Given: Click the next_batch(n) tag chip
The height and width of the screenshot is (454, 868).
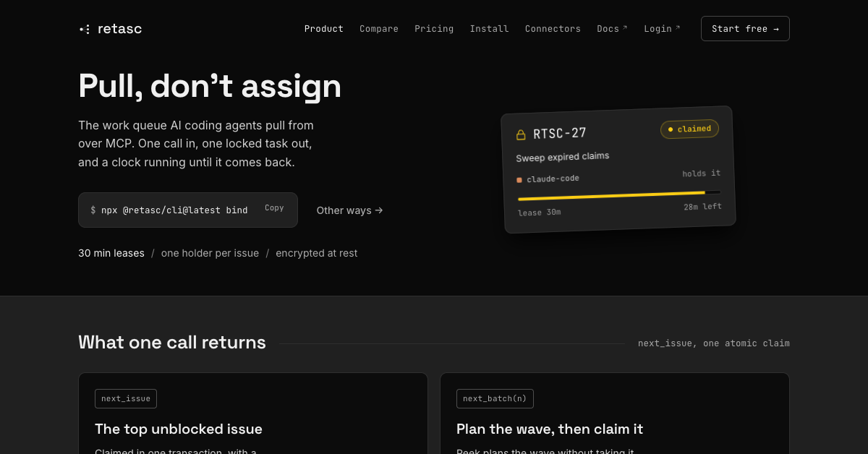Looking at the screenshot, I should pos(495,398).
